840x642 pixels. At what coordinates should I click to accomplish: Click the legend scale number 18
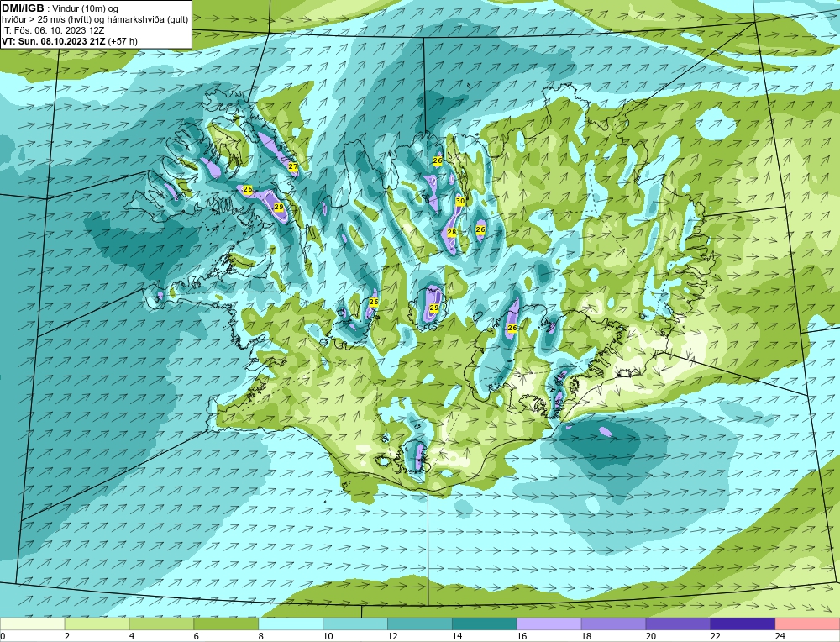586,637
